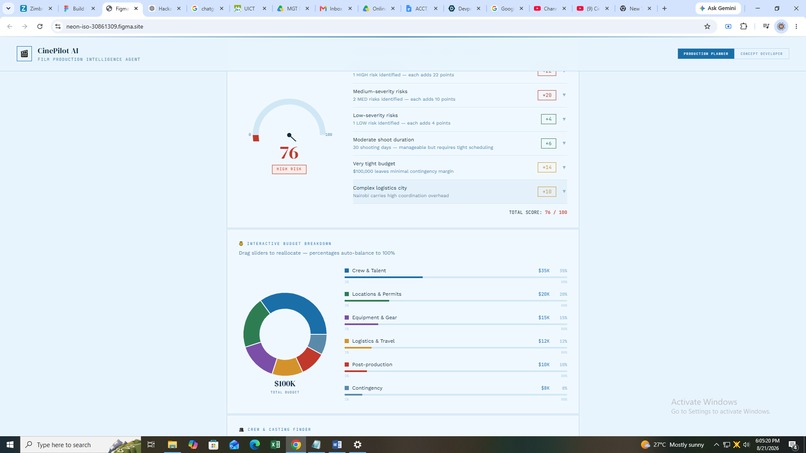Adjust the Locations & Permits budget slider
The image size is (806, 453).
pyautogui.click(x=456, y=301)
